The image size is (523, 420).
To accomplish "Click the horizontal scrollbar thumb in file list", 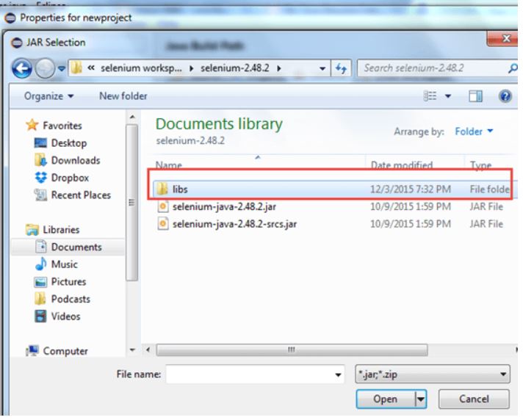I will (x=292, y=350).
